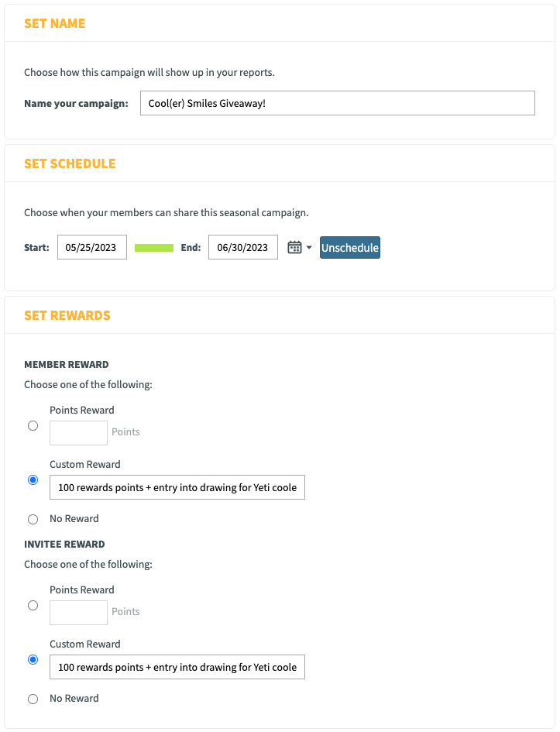
Task: Click the End date field
Action: 243,247
